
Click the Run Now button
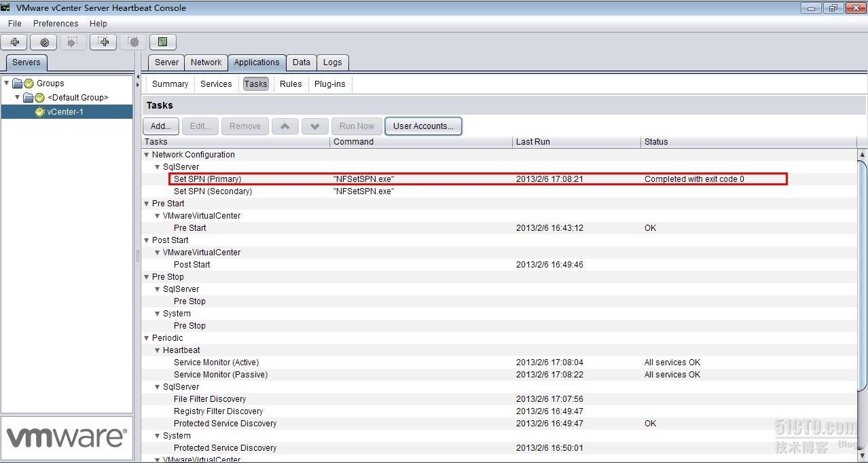click(357, 126)
